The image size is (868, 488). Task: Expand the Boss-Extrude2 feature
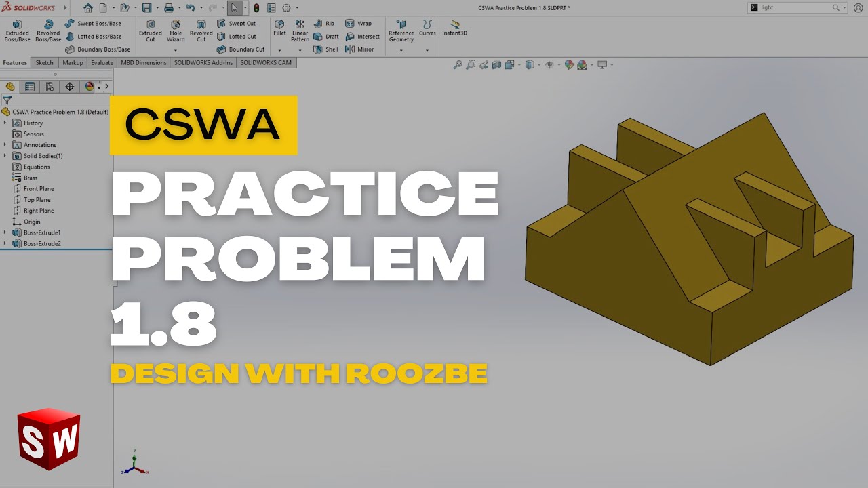pos(5,243)
